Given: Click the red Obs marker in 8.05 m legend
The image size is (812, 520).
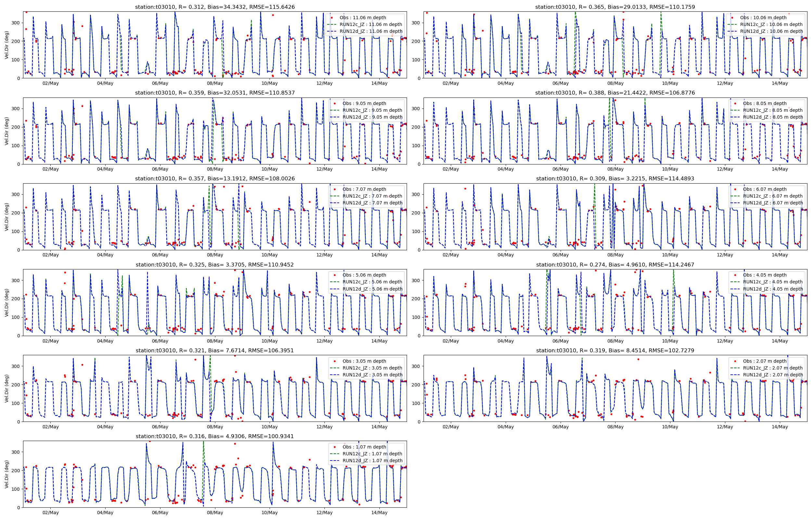Looking at the screenshot, I should click(x=735, y=103).
